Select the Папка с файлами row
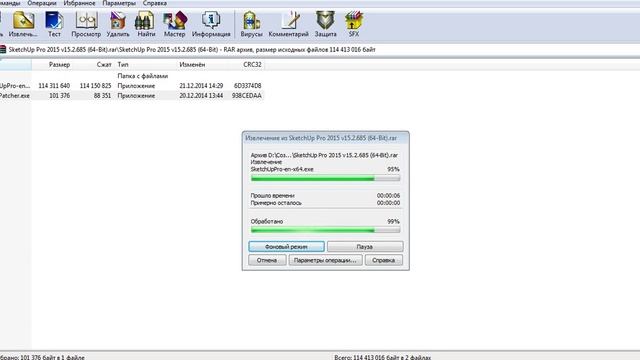This screenshot has width=640, height=360. (131, 76)
